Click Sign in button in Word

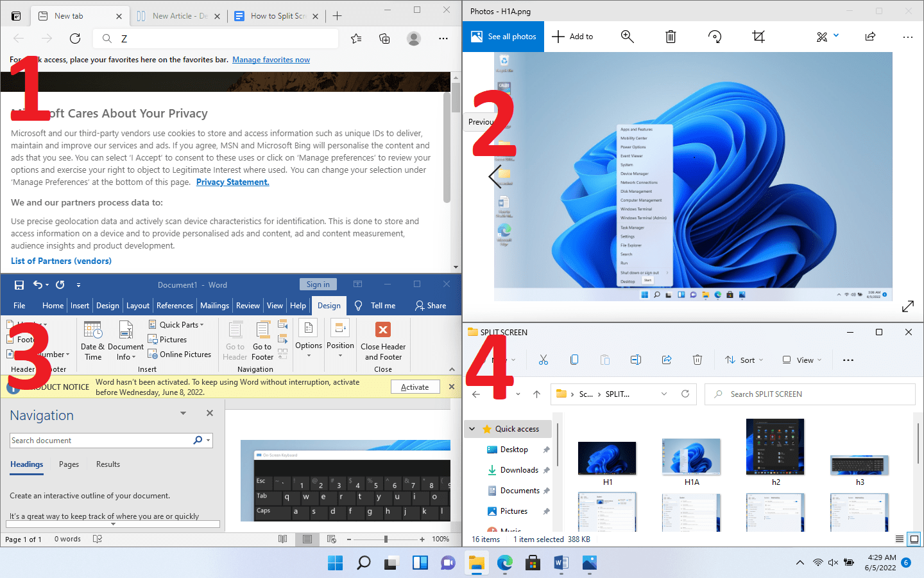[x=318, y=285]
